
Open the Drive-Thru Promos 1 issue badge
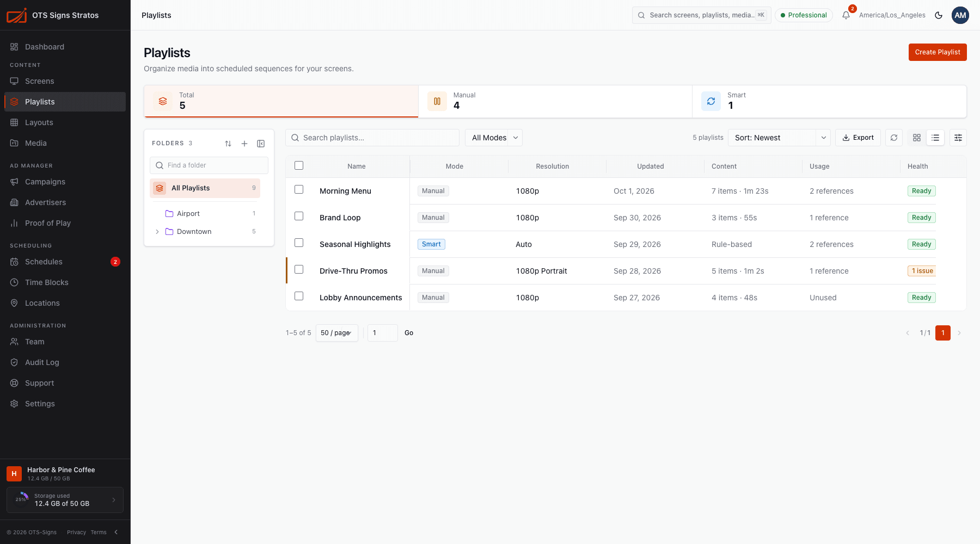pos(922,271)
